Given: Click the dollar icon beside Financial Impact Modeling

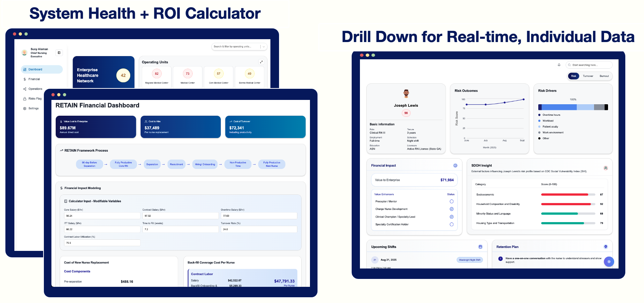Looking at the screenshot, I should 61,188.
